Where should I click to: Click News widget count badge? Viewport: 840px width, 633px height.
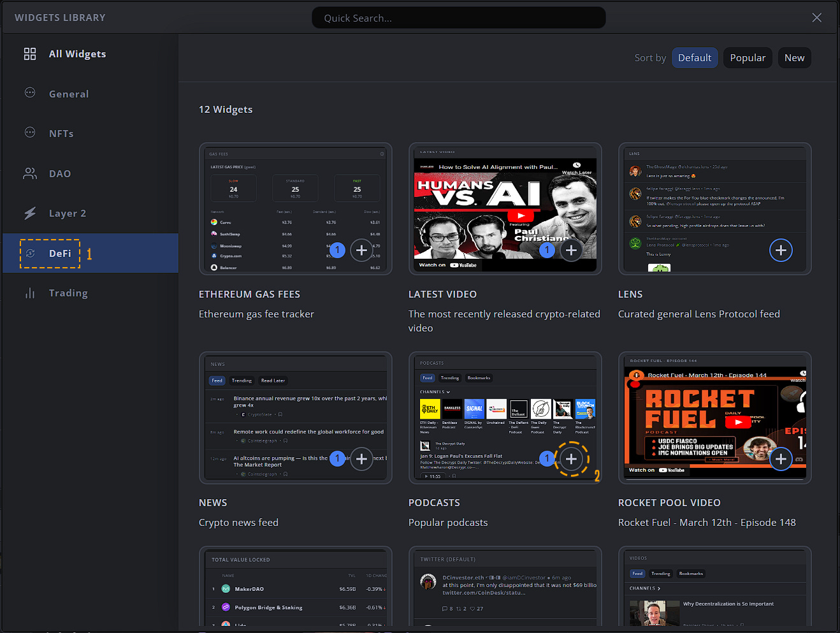coord(338,459)
